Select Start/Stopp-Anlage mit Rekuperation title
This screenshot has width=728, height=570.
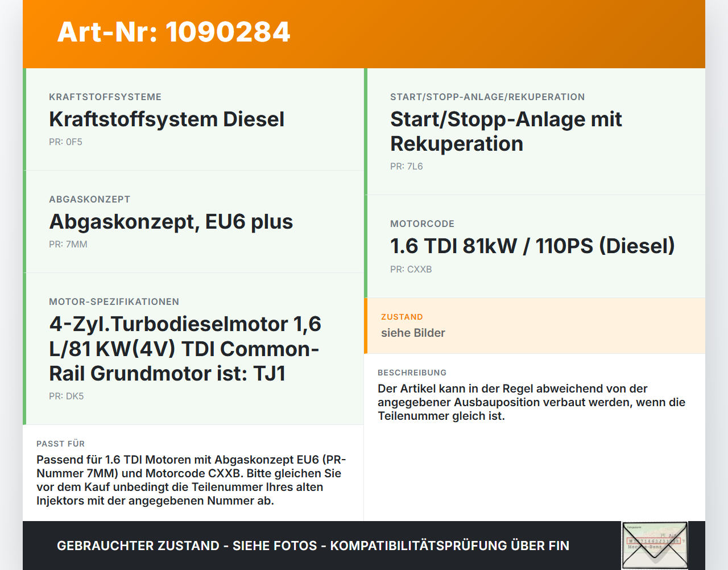(x=506, y=131)
